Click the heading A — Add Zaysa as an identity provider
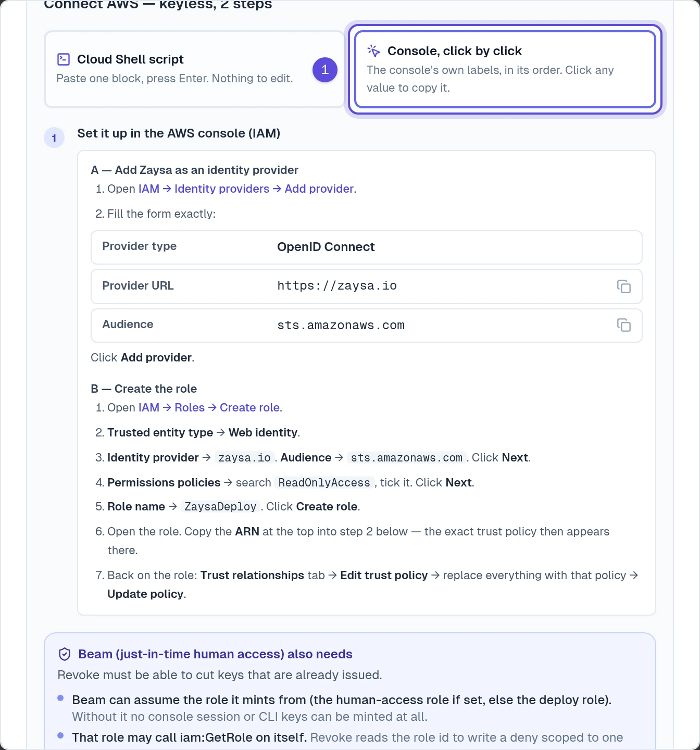This screenshot has height=750, width=700. pyautogui.click(x=194, y=170)
